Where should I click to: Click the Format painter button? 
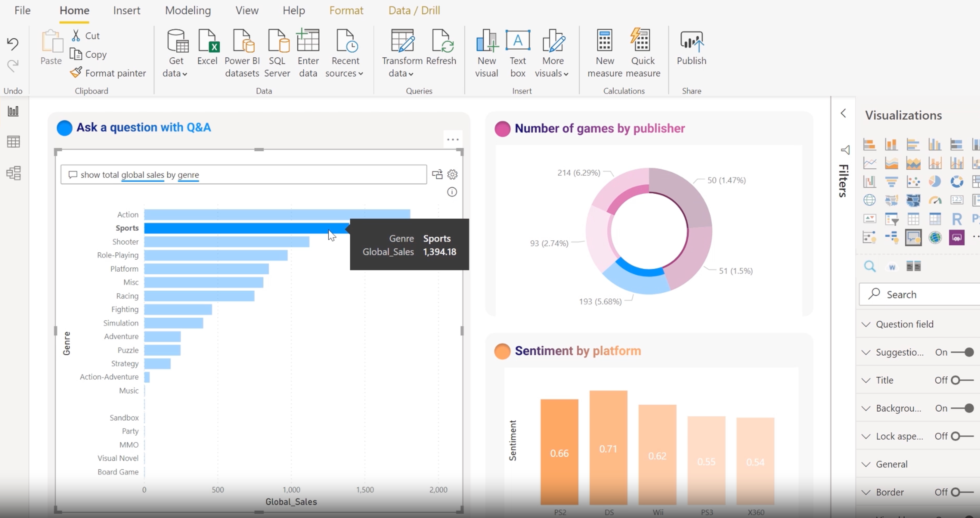click(x=108, y=73)
